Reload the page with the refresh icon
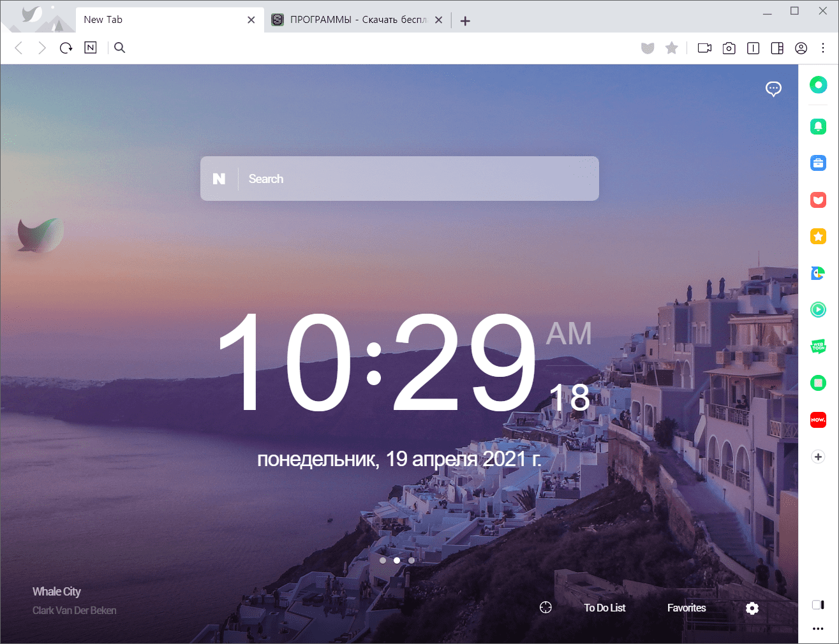Image resolution: width=839 pixels, height=644 pixels. 66,48
